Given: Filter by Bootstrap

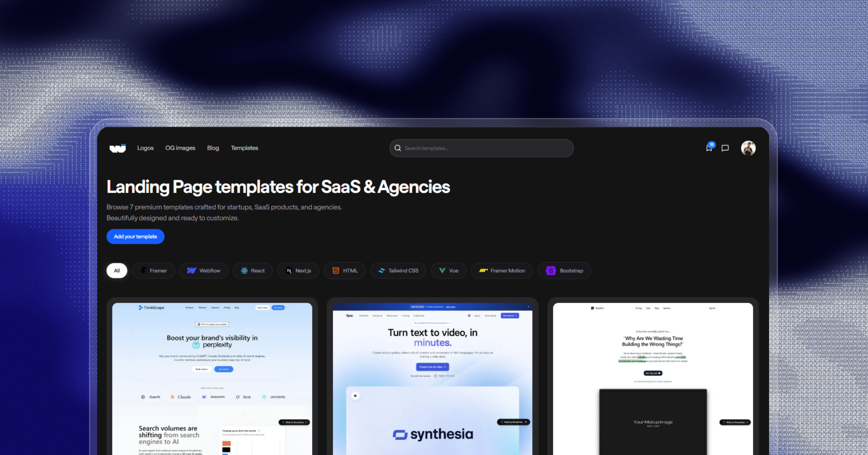Looking at the screenshot, I should [564, 271].
